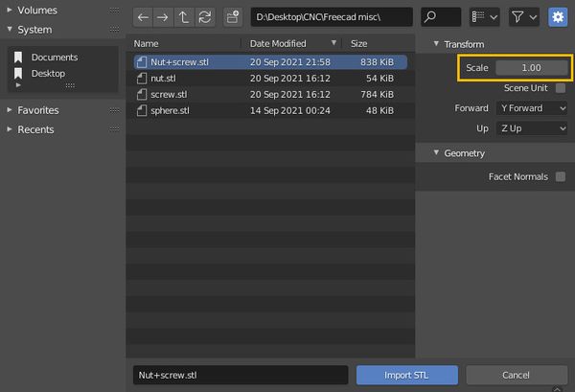Click the nut.stl file icon

[x=142, y=78]
